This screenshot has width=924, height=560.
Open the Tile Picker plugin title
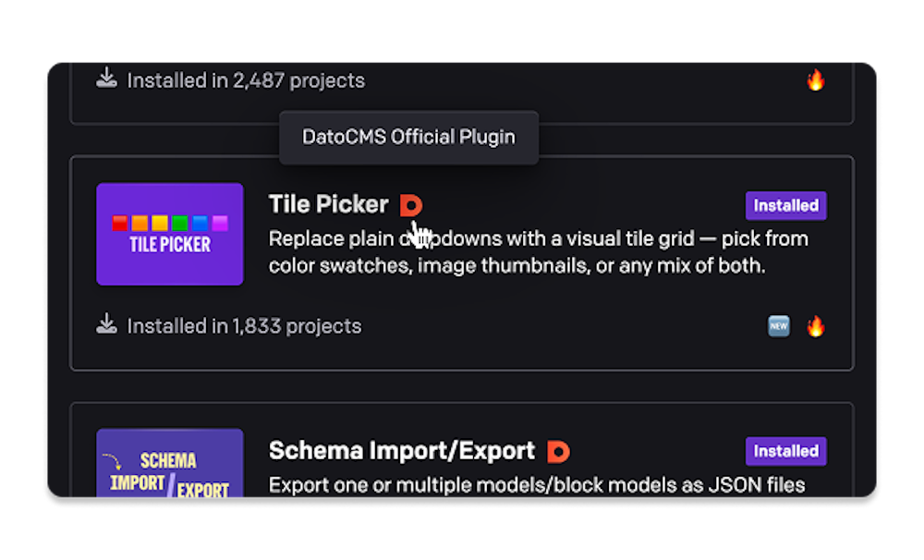[328, 204]
